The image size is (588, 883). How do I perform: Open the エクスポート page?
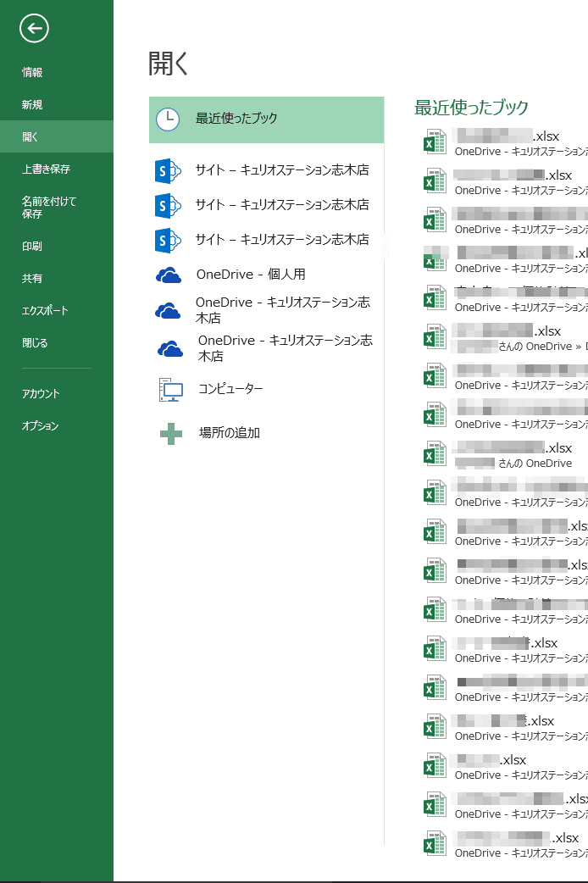pyautogui.click(x=56, y=310)
